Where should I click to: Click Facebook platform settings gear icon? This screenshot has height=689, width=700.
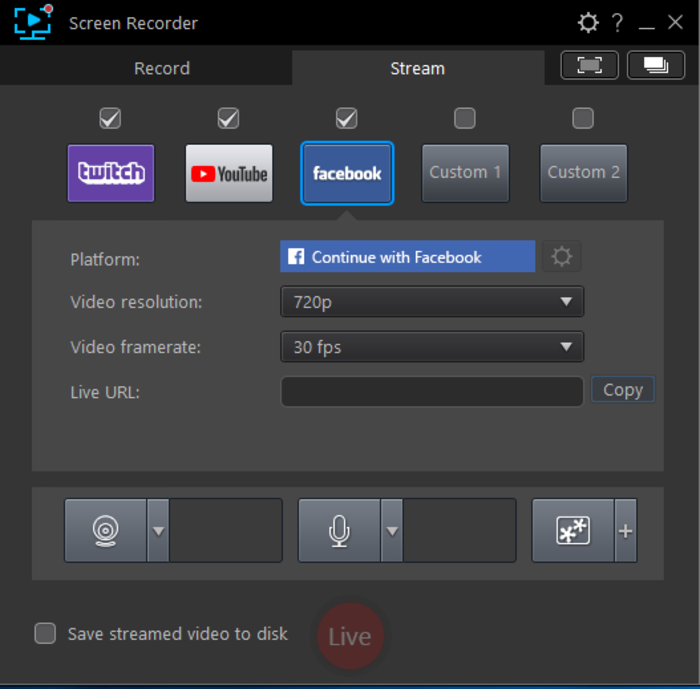[562, 257]
